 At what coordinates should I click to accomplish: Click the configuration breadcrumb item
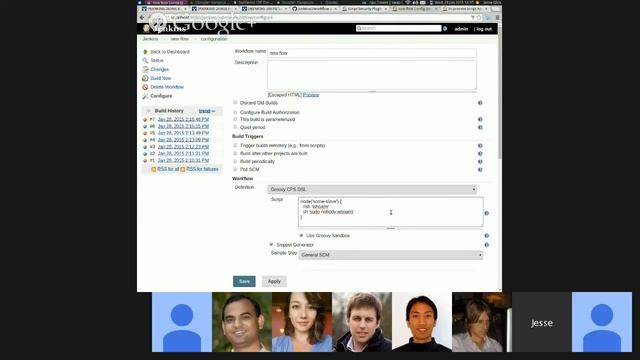[x=214, y=39]
